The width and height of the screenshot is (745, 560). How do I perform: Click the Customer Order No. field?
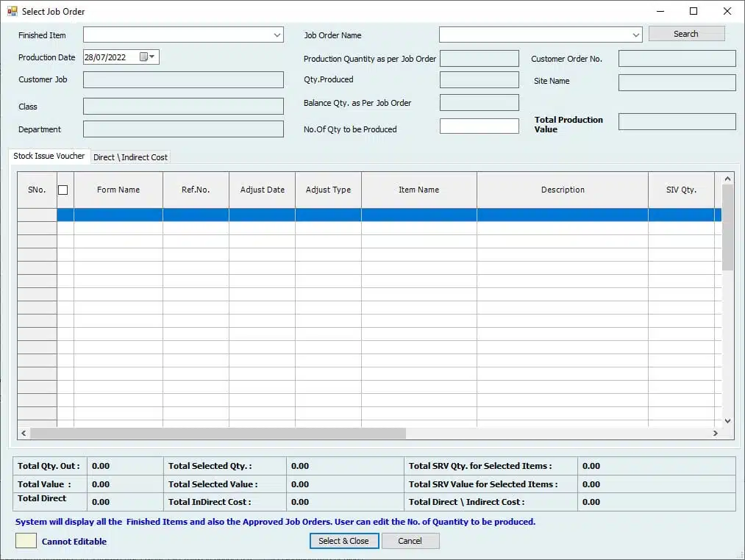tap(677, 58)
